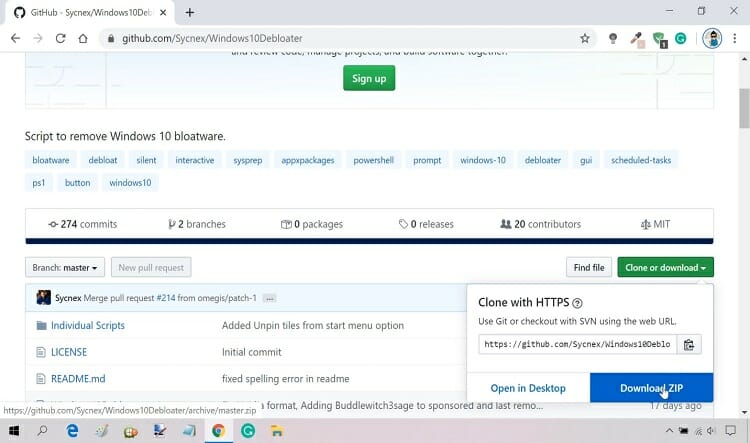This screenshot has width=750, height=443.
Task: Click the New pull request button
Action: click(x=151, y=267)
